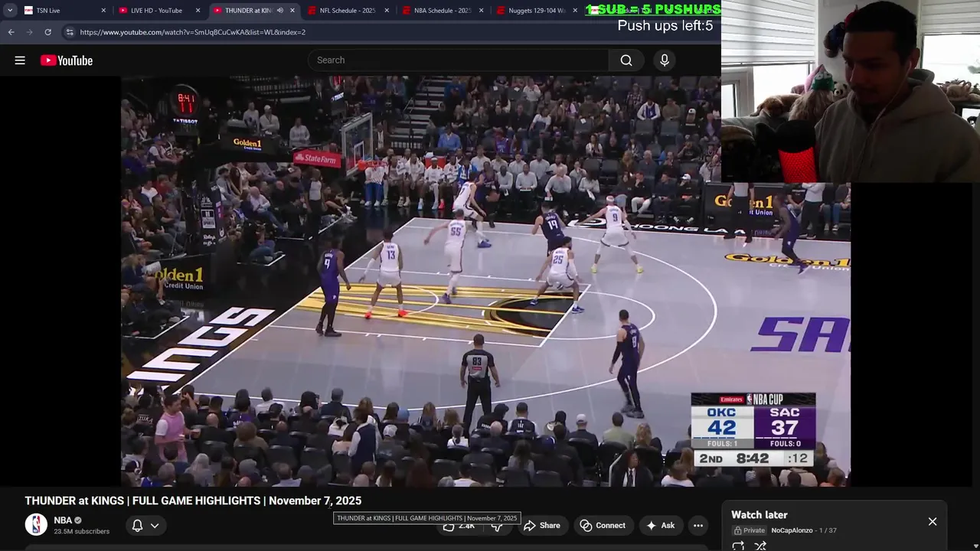The height and width of the screenshot is (551, 980).
Task: Click the Ask button
Action: click(661, 526)
